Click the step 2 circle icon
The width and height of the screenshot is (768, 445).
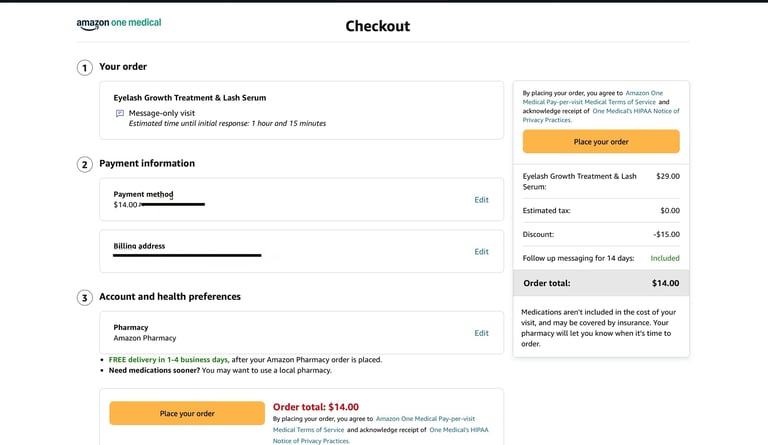[x=85, y=164]
